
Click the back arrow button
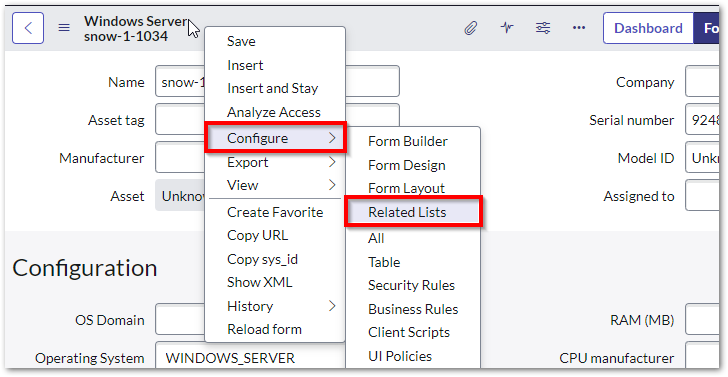pos(28,28)
